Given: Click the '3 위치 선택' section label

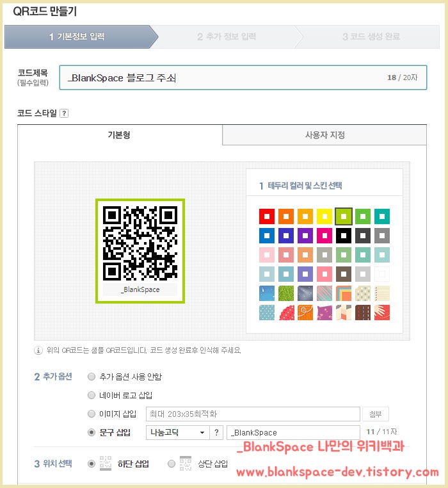Looking at the screenshot, I should [x=53, y=464].
